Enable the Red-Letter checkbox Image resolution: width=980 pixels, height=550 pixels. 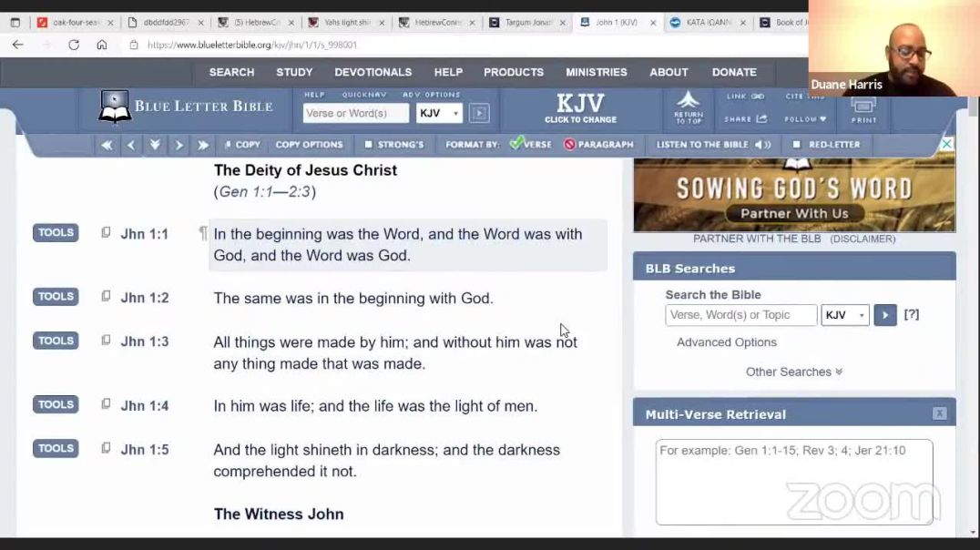[x=796, y=145]
